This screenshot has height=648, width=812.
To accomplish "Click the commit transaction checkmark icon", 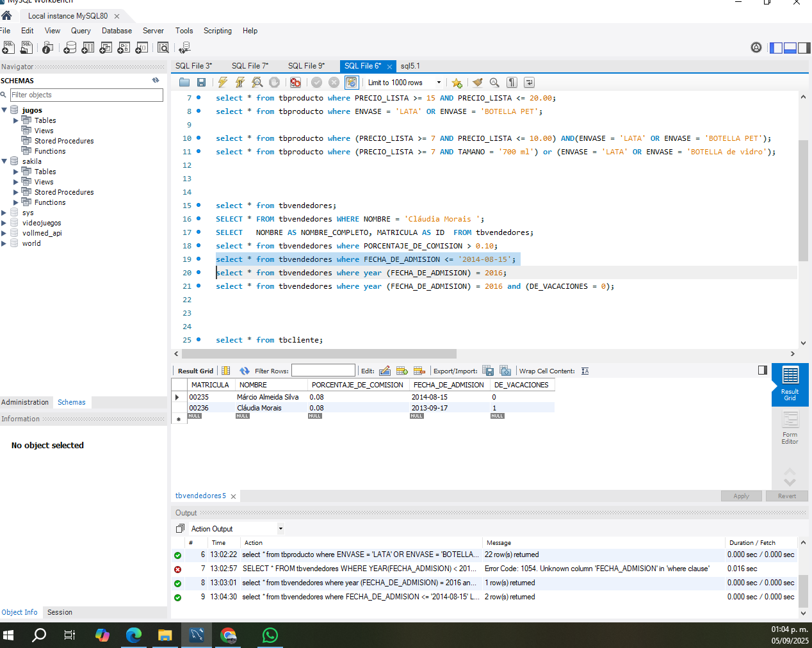I will point(316,83).
